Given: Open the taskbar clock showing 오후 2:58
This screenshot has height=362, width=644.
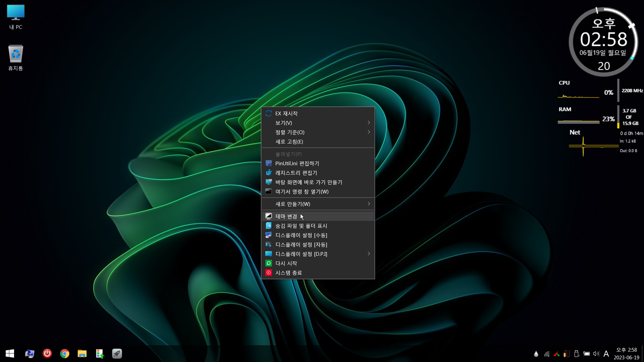Looking at the screenshot, I should pos(626,354).
